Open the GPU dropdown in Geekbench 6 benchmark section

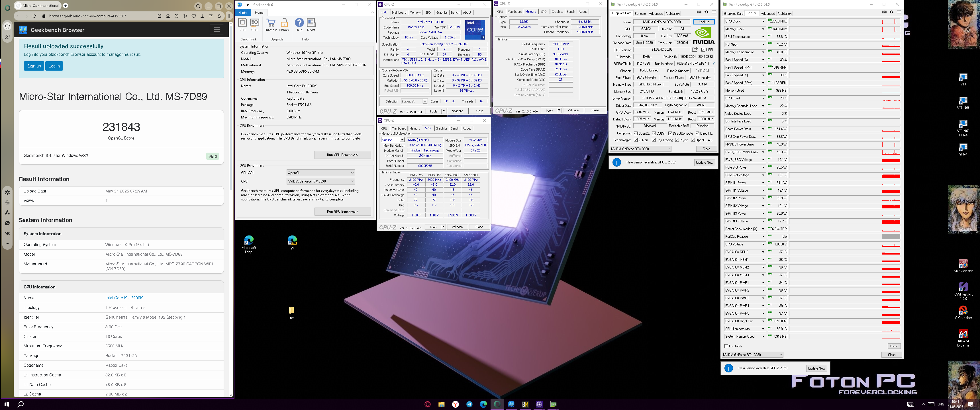pos(321,181)
